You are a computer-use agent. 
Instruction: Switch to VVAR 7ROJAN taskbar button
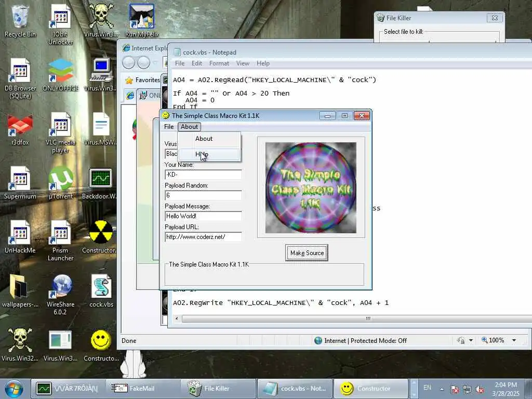pyautogui.click(x=68, y=389)
